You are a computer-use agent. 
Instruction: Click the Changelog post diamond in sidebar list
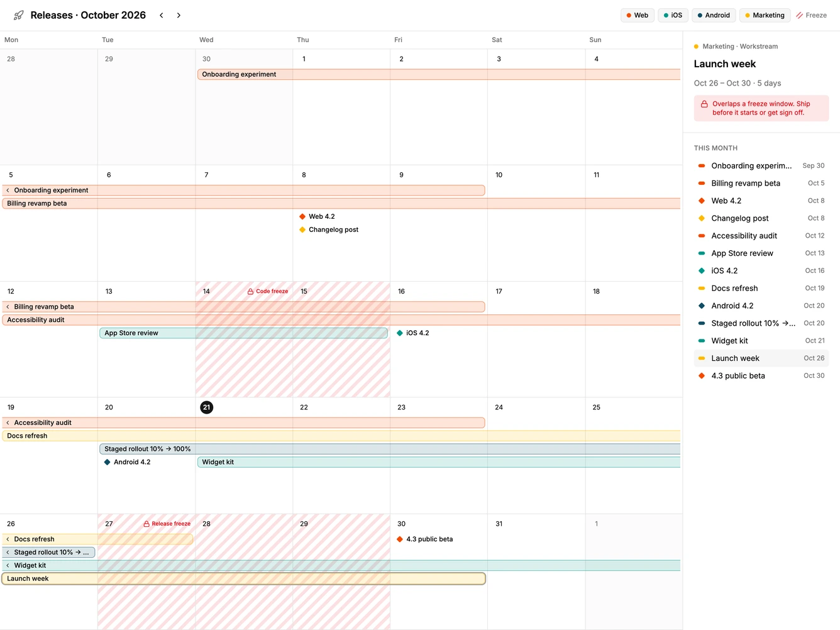point(702,219)
